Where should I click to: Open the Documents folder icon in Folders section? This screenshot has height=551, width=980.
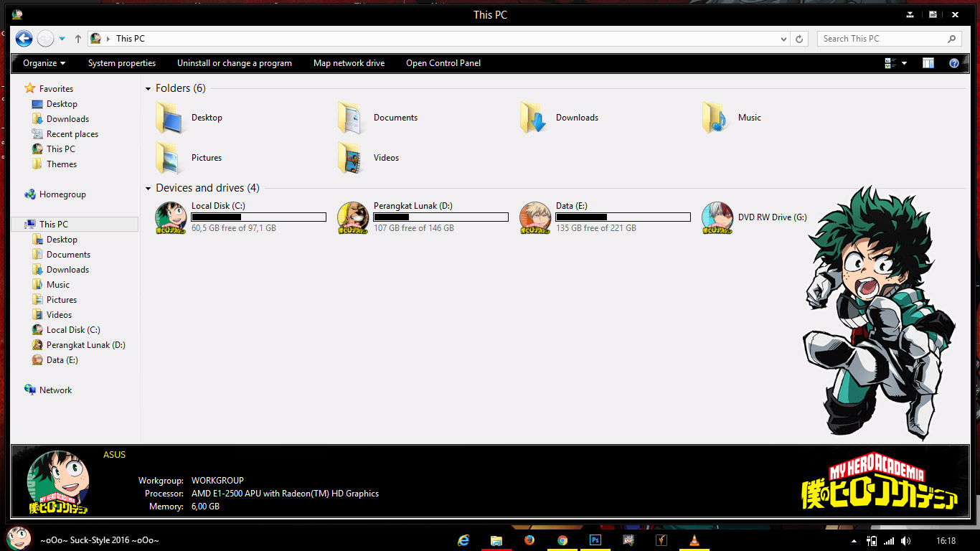click(x=352, y=118)
